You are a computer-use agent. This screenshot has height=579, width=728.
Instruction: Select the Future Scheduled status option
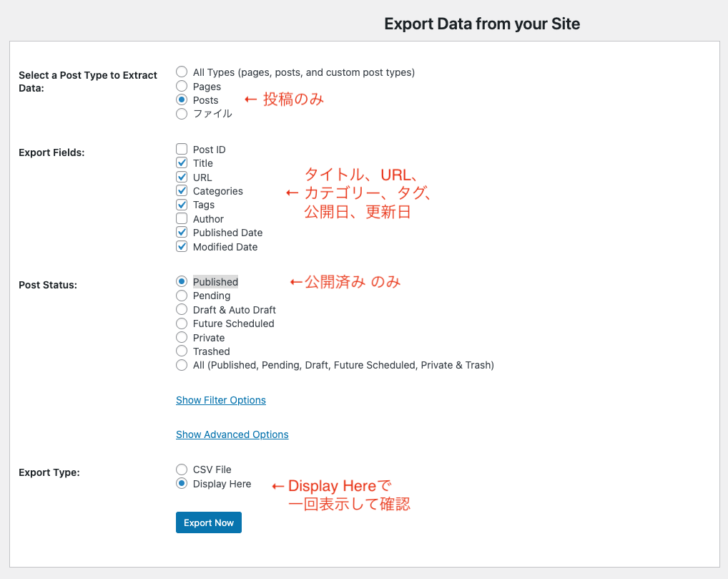pyautogui.click(x=182, y=323)
